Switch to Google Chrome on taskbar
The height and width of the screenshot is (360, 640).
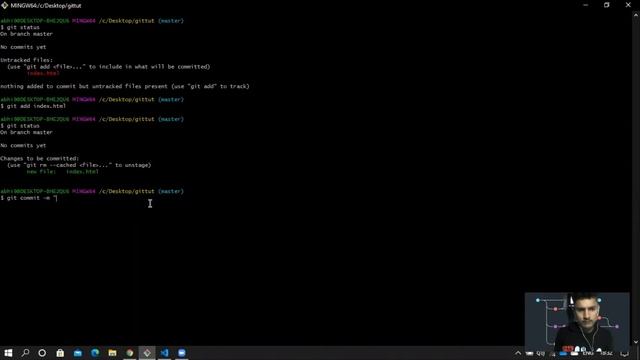[130, 353]
